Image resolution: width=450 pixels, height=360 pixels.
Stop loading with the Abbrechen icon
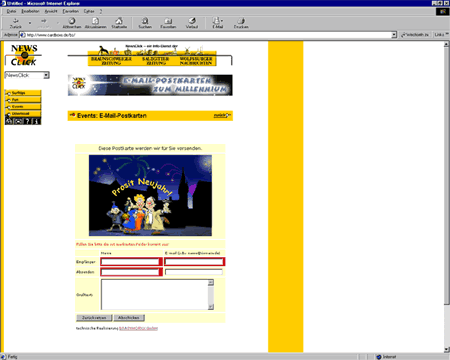72,23
